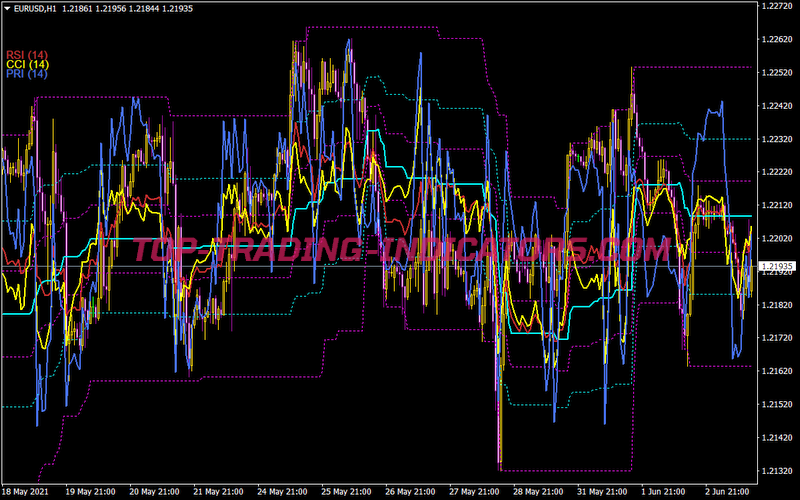800x500 pixels.
Task: Click the current price marker 1.21935
Action: tap(778, 266)
